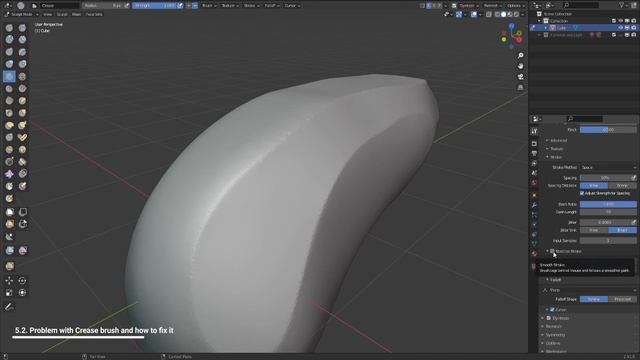
Task: Open the Material properties tab
Action: [x=534, y=253]
